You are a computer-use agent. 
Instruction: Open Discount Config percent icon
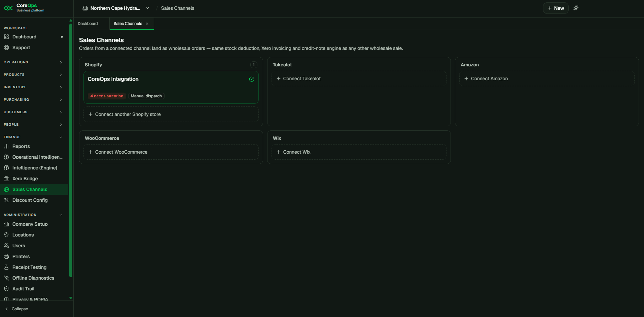point(6,200)
